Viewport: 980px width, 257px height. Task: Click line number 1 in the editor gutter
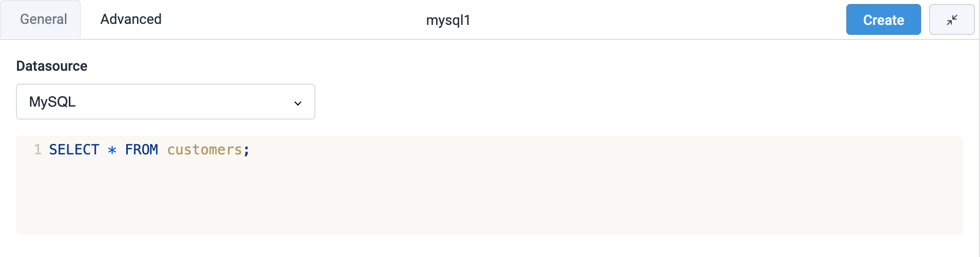(x=37, y=149)
